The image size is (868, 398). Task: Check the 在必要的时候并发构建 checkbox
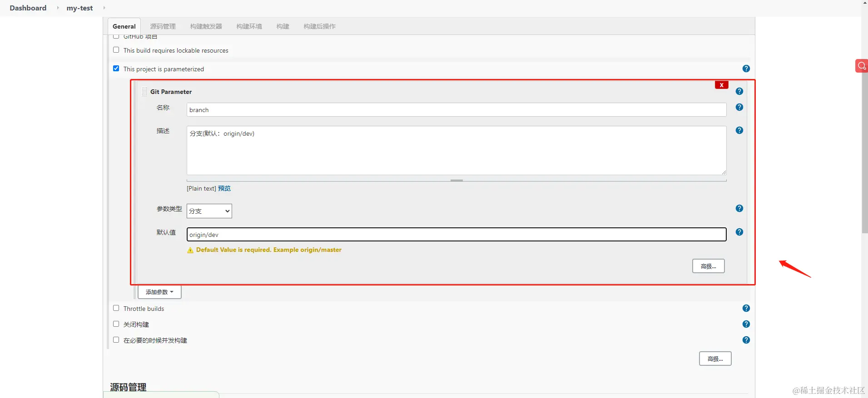[116, 340]
